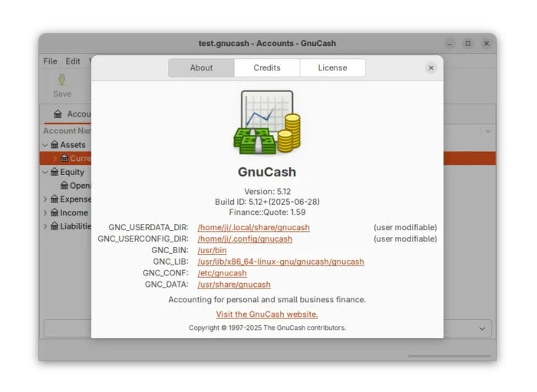Click the Expenses account bank icon
The image size is (537, 392).
(54, 199)
